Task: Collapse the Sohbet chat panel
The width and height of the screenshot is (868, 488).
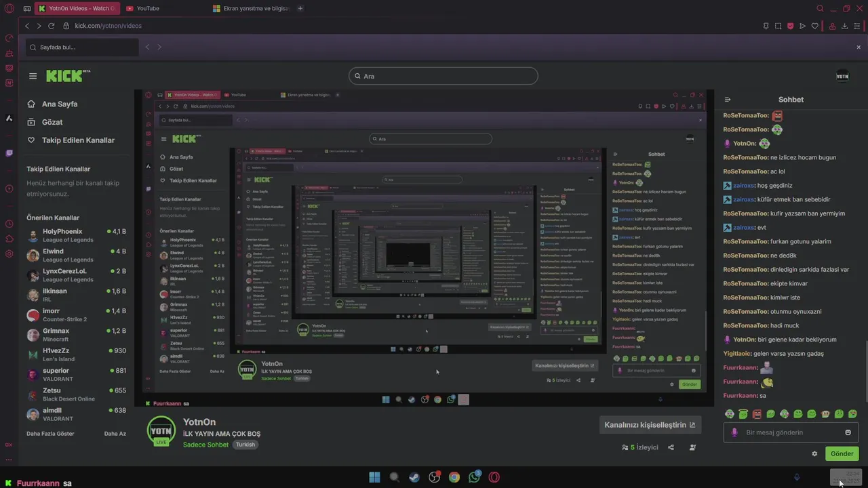Action: 728,100
